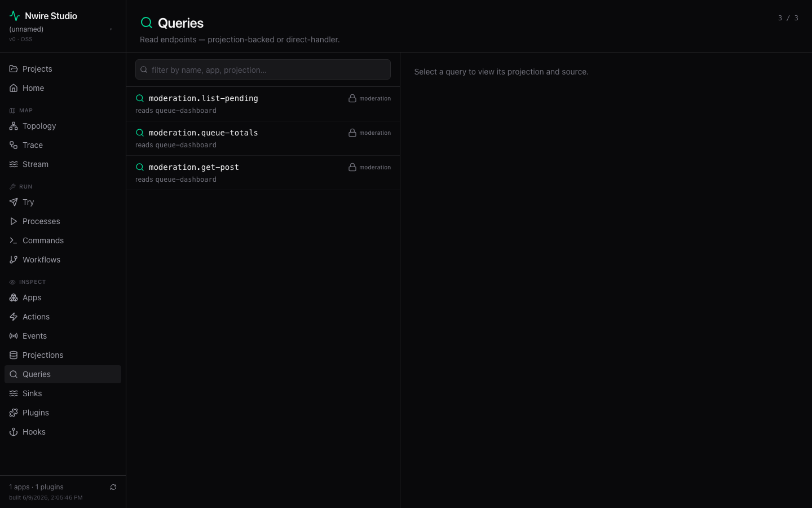Open the Processes section
Image resolution: width=812 pixels, height=508 pixels.
63,221
